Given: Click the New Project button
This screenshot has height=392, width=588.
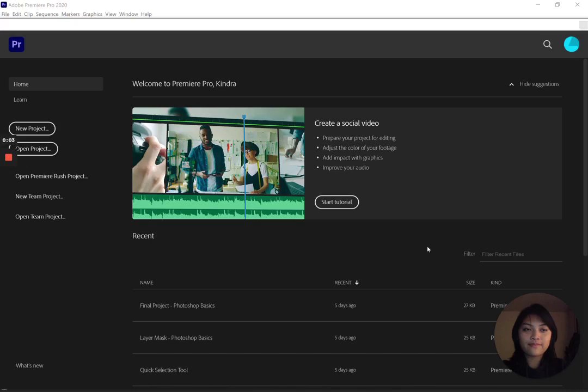Looking at the screenshot, I should [x=32, y=128].
